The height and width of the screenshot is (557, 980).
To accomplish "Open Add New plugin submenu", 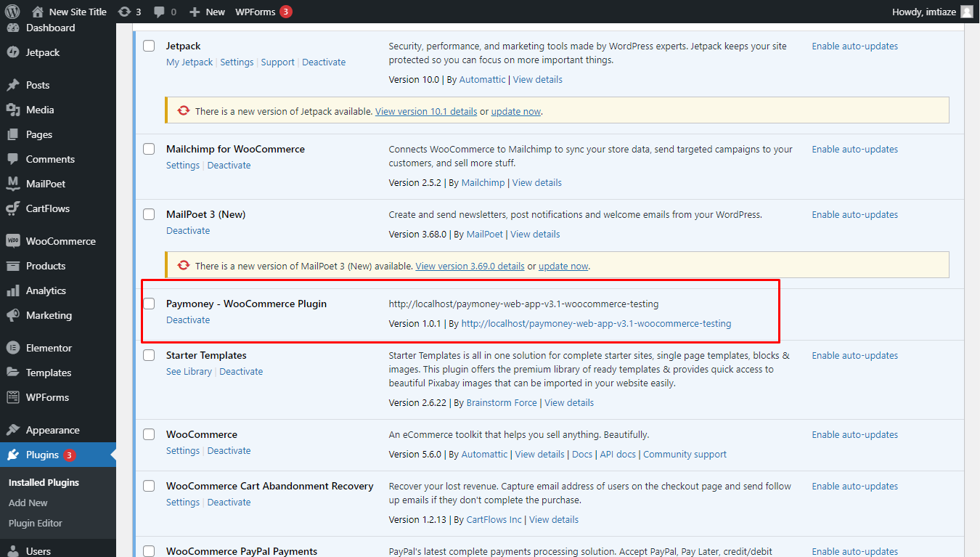I will 28,503.
